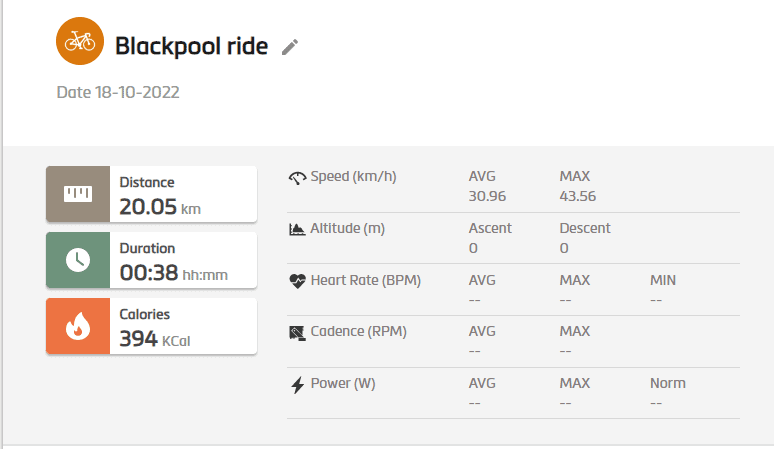
Task: Select the 20.05 km distance value
Action: click(x=160, y=207)
